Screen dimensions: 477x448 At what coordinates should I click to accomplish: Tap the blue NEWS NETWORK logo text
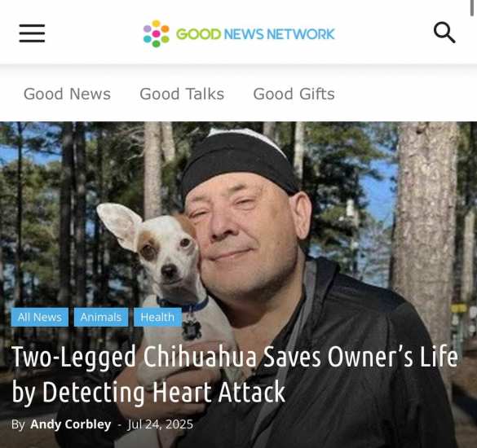(x=279, y=34)
